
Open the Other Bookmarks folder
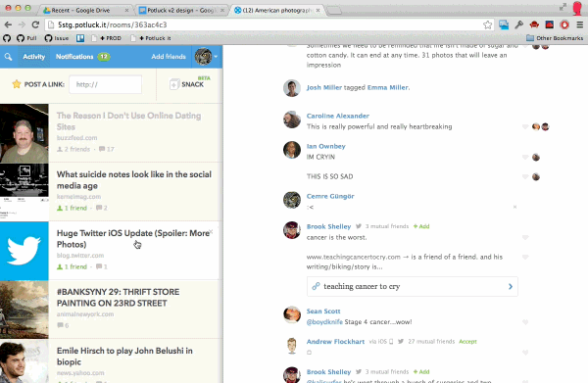click(555, 38)
